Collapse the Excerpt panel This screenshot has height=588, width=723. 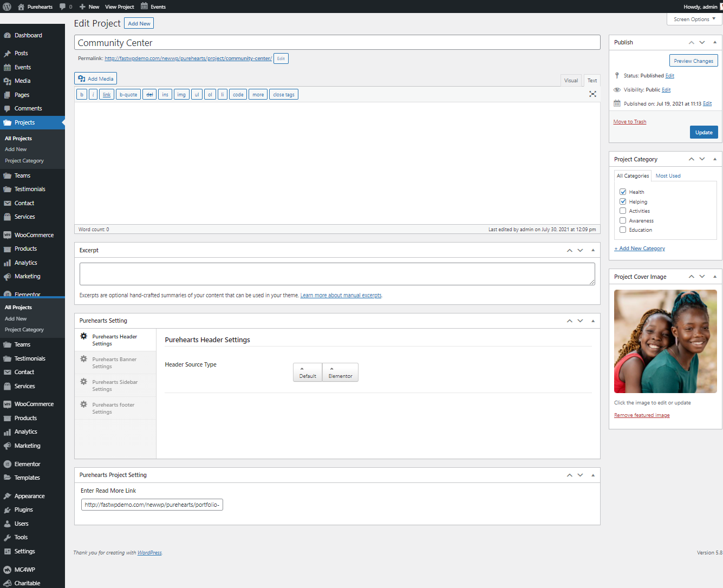tap(593, 250)
